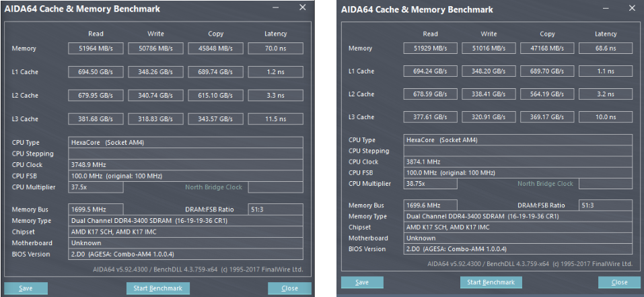Screen dimensions: 644x297
Task: Select Memory Bus field 1699.5 MHz
Action: click(96, 209)
